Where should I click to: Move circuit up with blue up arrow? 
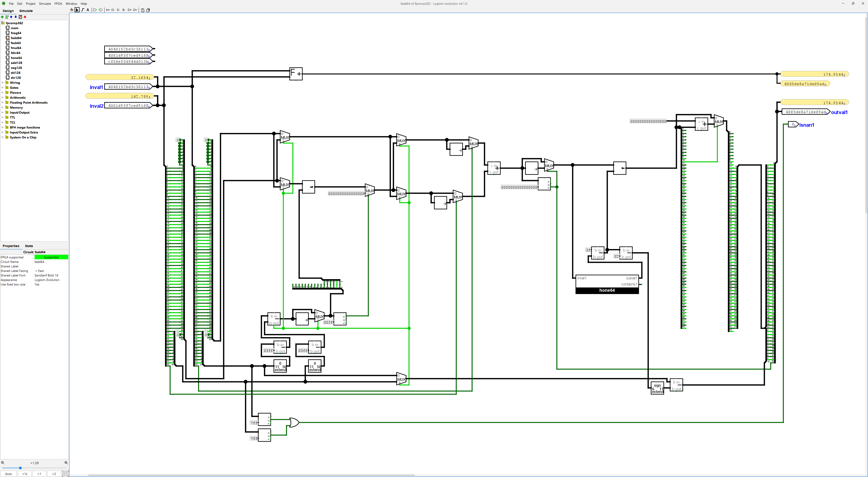click(12, 17)
